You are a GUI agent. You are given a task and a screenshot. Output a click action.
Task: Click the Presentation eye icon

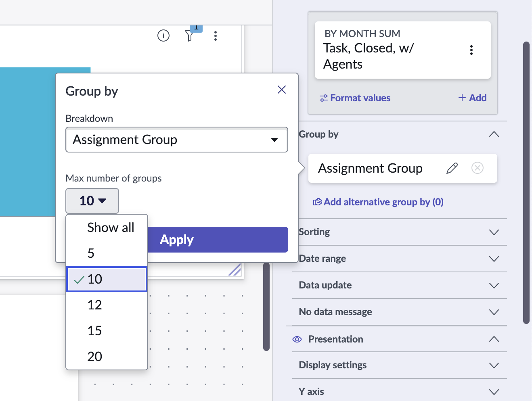point(297,339)
